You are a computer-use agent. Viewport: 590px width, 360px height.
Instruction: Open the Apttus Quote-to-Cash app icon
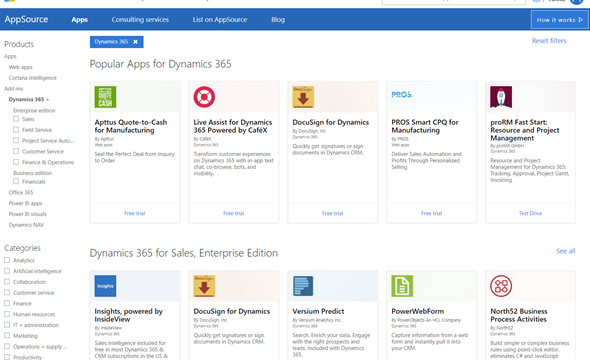click(105, 97)
